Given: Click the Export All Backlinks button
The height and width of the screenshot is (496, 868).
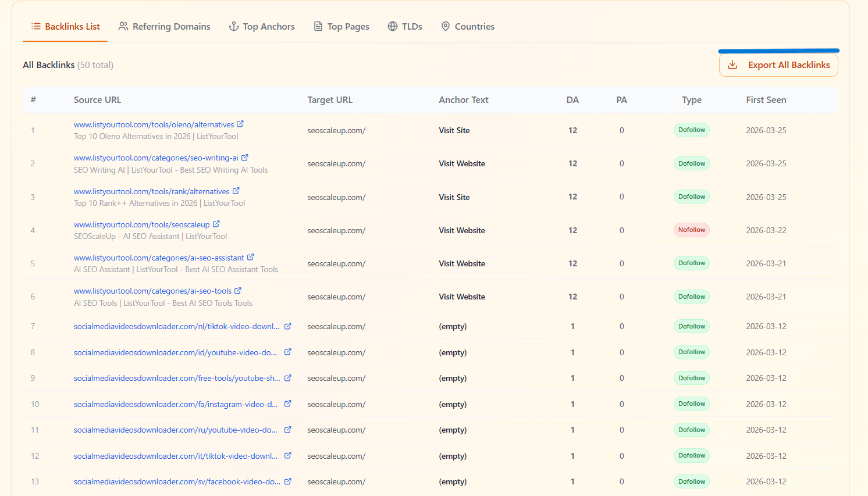Looking at the screenshot, I should coord(778,65).
